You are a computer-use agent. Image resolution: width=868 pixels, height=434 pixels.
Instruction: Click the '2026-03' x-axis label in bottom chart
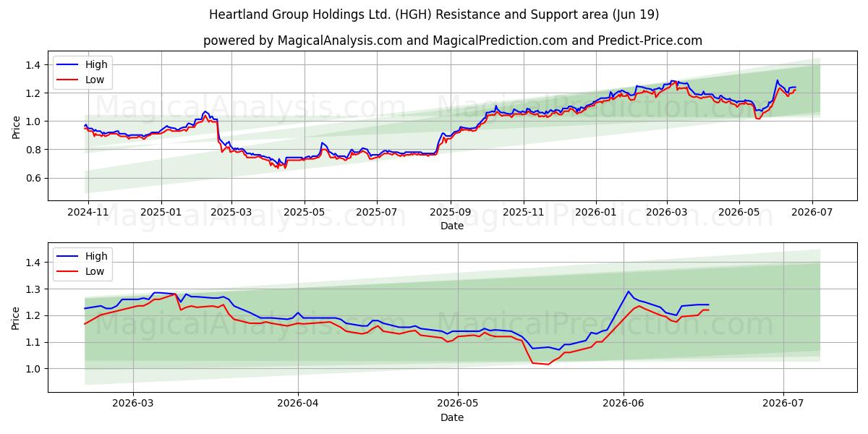coord(133,404)
